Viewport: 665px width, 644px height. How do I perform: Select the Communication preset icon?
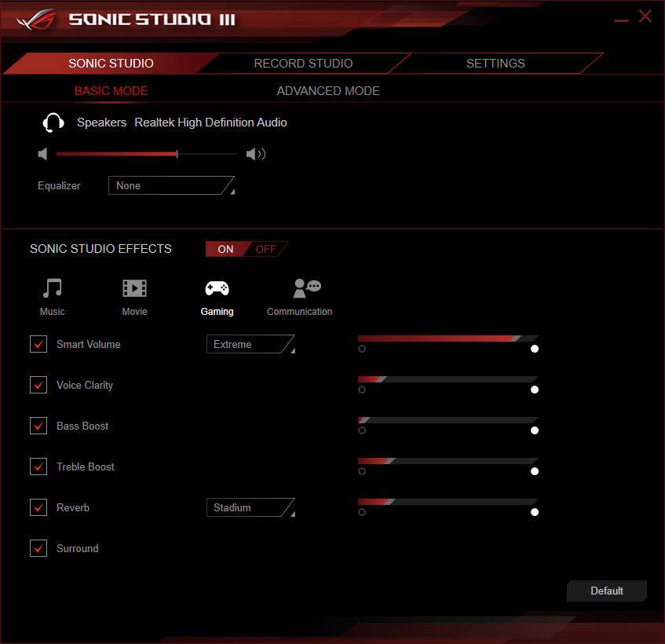(307, 288)
